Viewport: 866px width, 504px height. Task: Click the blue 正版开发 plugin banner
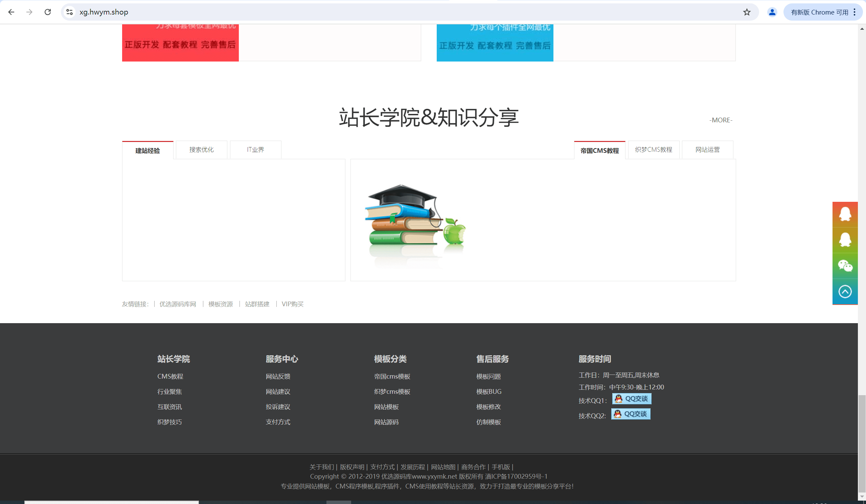click(495, 43)
